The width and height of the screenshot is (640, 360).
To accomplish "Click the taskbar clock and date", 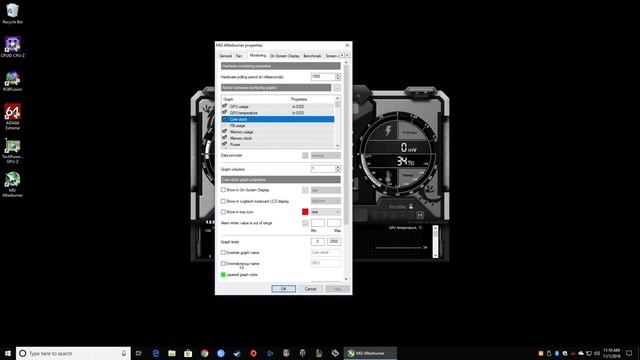I will coord(611,353).
